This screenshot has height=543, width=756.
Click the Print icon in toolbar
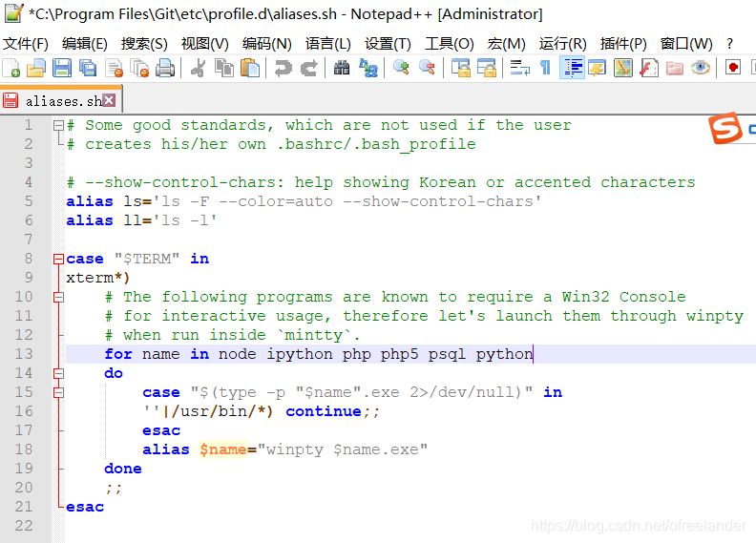[x=165, y=68]
